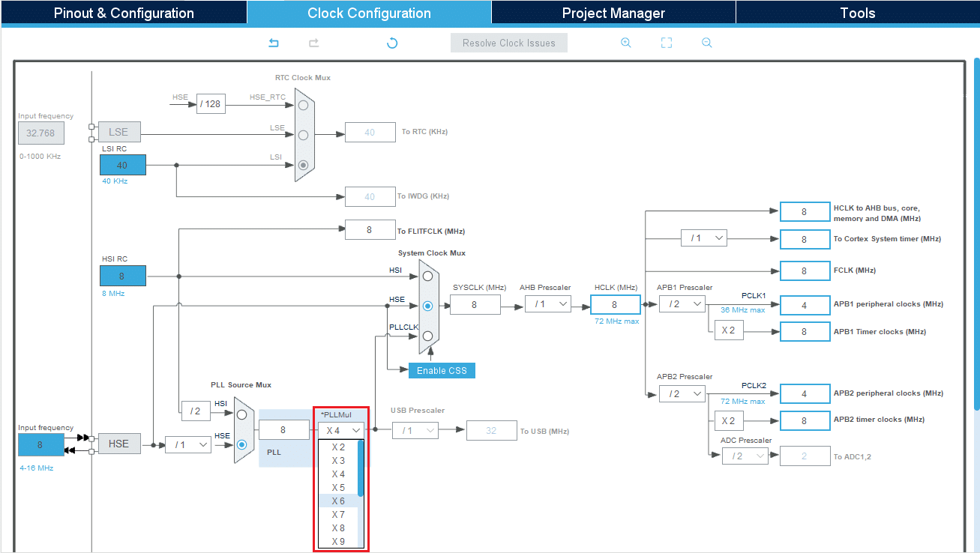
Task: Open the Project Manager tab
Action: (x=613, y=13)
